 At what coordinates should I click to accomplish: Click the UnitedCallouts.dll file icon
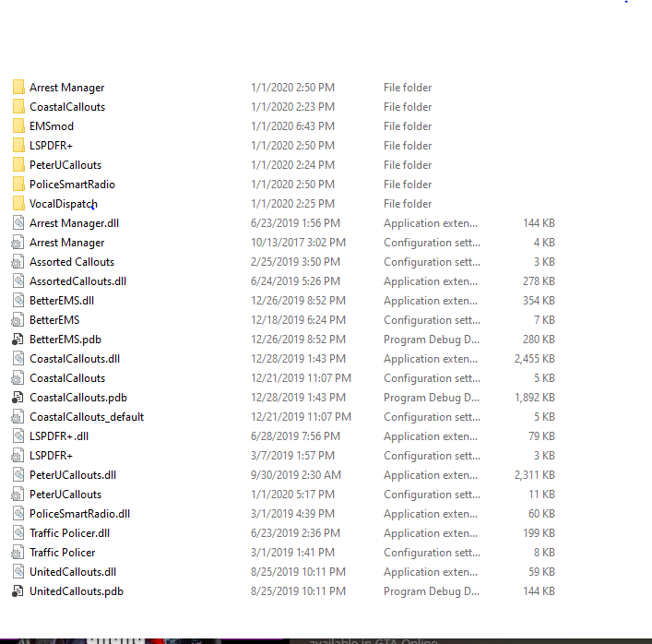pos(18,572)
